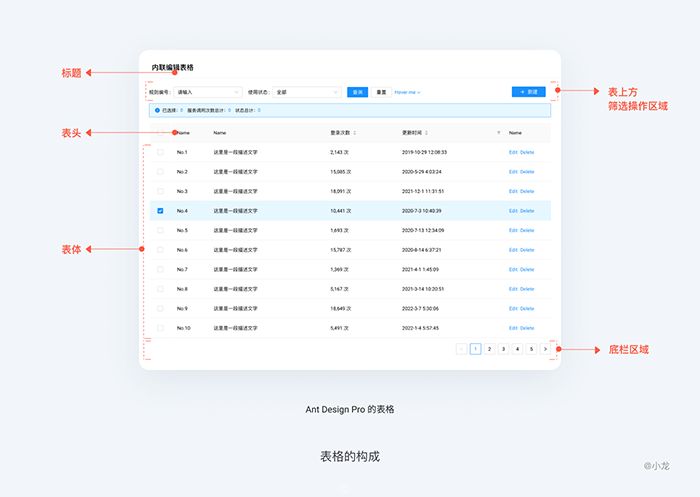
Task: Click Delete link for row No.10
Action: [527, 328]
